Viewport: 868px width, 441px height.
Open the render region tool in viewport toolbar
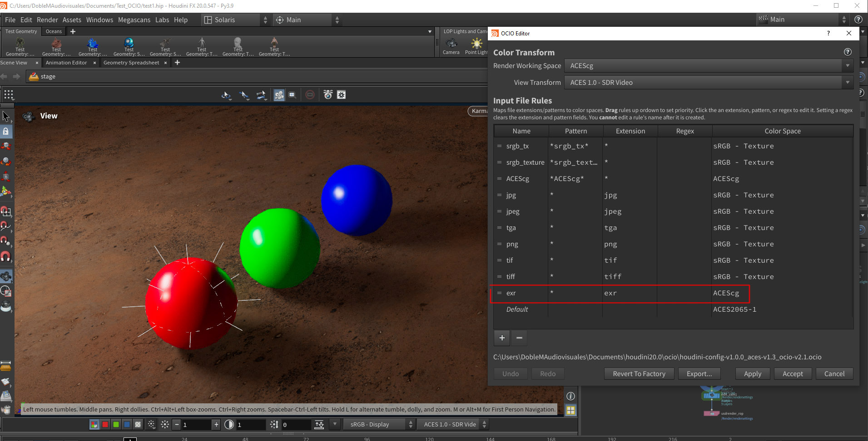(x=293, y=95)
